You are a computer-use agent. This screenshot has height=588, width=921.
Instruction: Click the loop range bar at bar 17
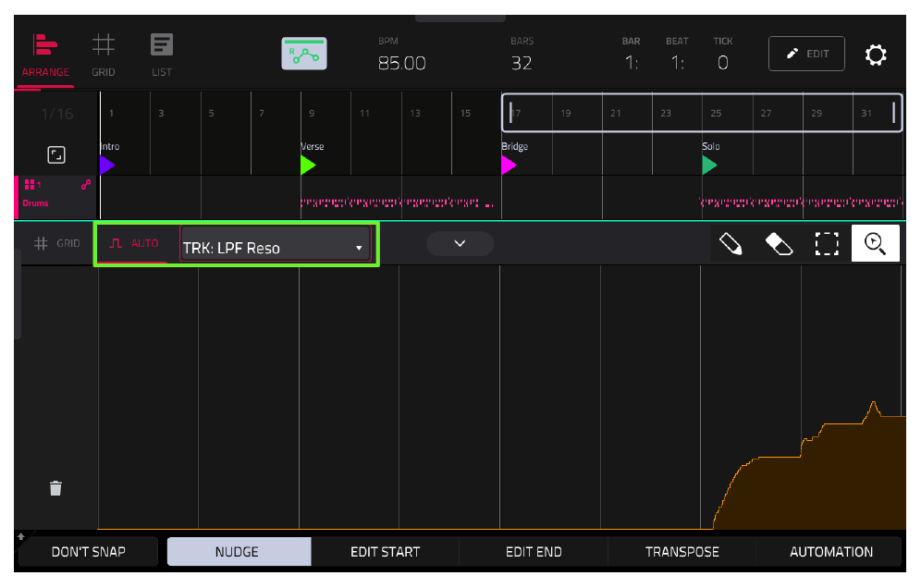click(x=511, y=113)
